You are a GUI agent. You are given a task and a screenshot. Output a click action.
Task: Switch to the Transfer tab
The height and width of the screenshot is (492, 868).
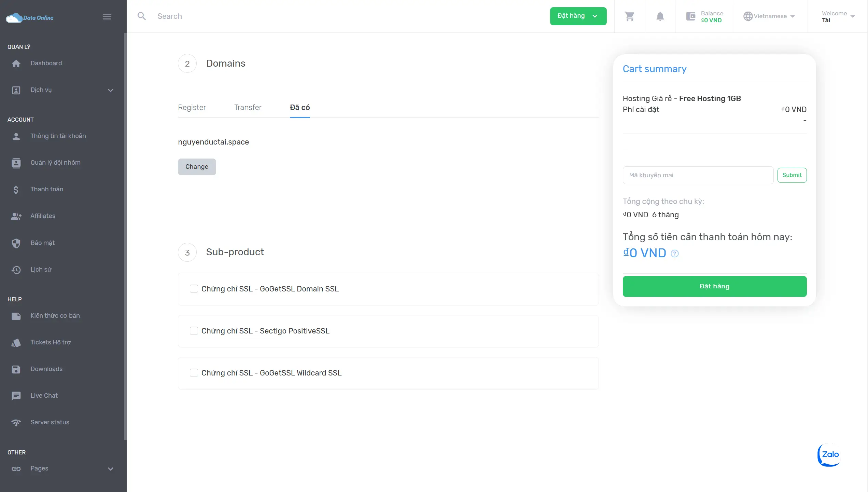click(x=248, y=107)
